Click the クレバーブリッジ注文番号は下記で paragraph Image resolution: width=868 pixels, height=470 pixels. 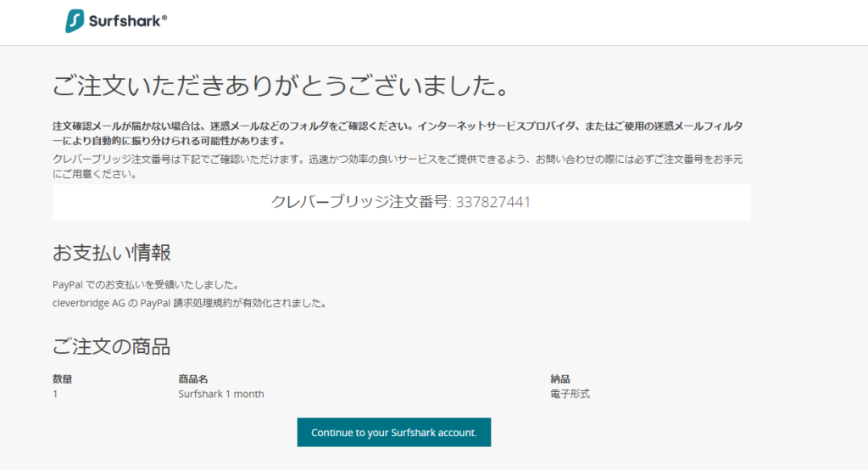[398, 167]
